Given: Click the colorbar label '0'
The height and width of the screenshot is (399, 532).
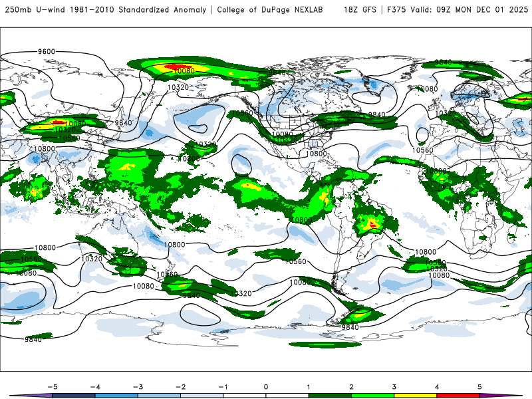Looking at the screenshot, I should point(265,387).
